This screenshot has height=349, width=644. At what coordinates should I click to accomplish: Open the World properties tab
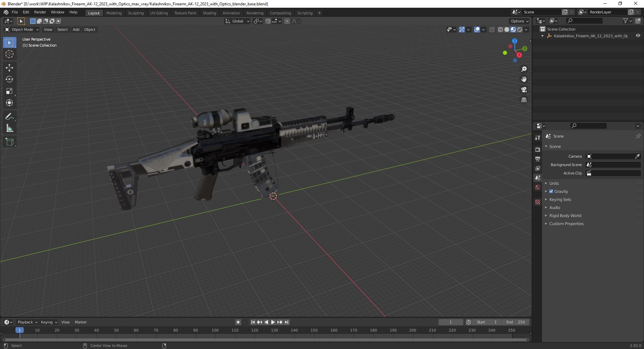coord(538,187)
